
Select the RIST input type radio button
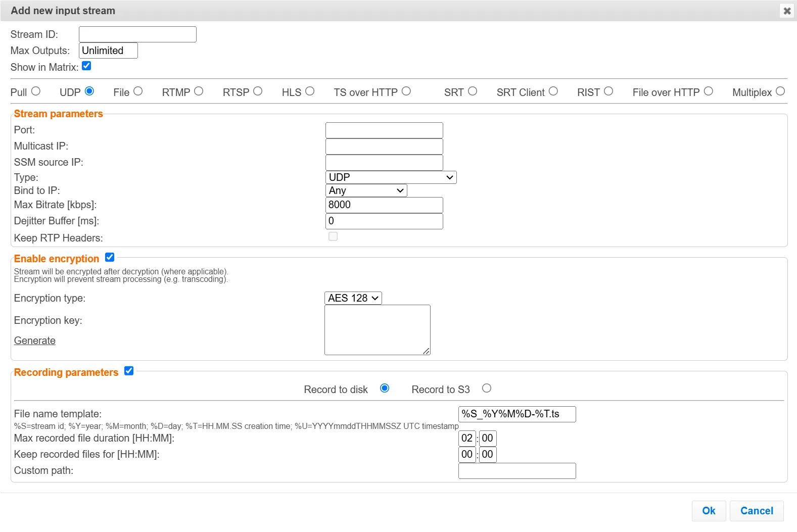tap(608, 91)
